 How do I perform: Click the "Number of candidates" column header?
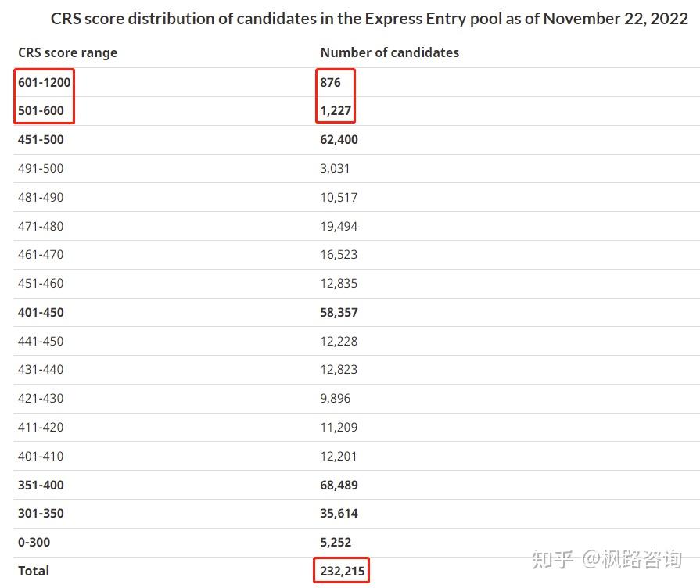[389, 53]
